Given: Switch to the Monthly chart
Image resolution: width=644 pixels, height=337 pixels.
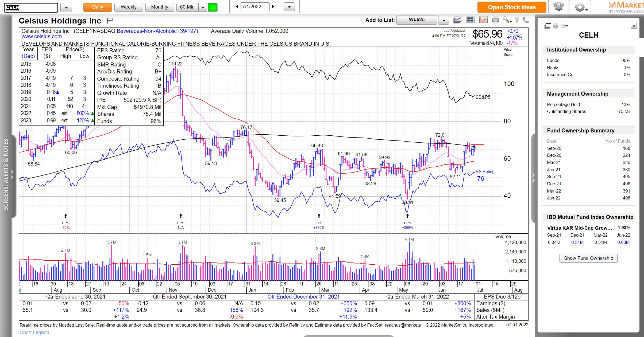Looking at the screenshot, I should (x=160, y=7).
